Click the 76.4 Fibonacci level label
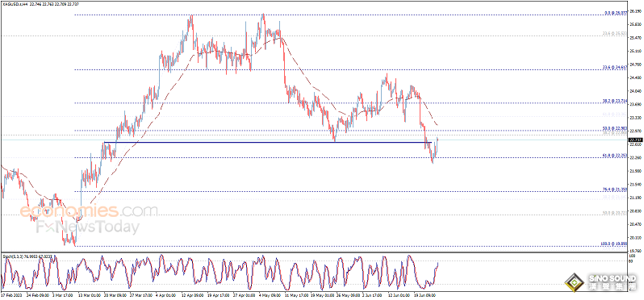 point(614,189)
